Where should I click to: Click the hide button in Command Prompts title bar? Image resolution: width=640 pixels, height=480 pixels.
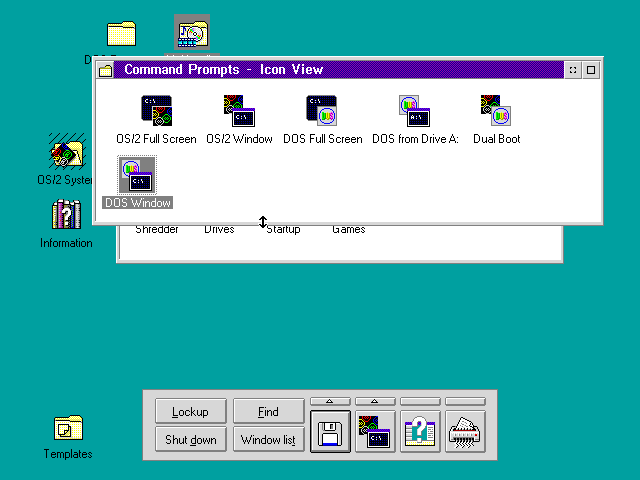(573, 70)
